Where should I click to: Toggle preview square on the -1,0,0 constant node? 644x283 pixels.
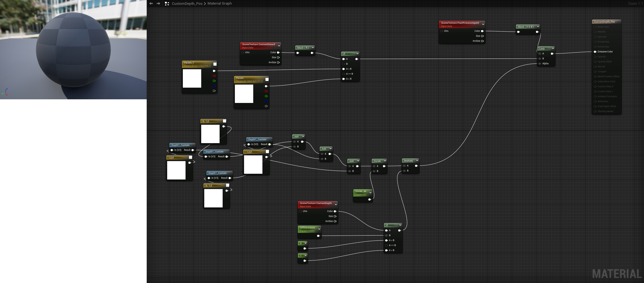[267, 152]
